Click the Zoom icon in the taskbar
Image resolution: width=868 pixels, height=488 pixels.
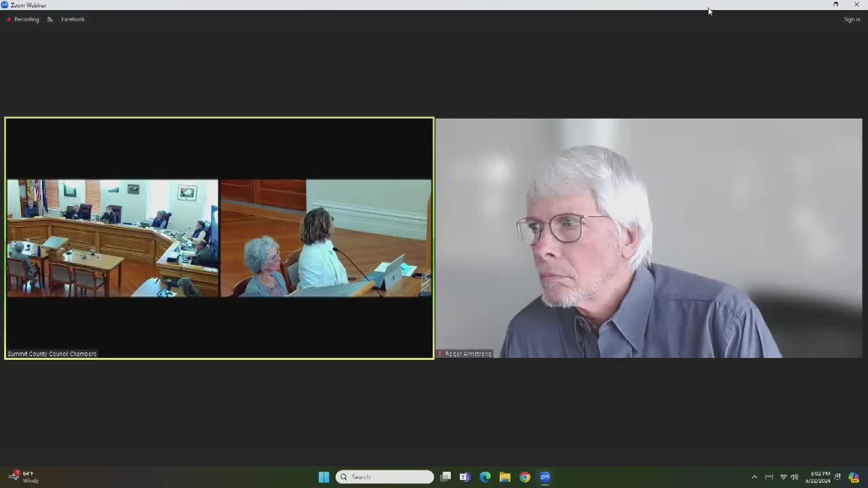[545, 477]
